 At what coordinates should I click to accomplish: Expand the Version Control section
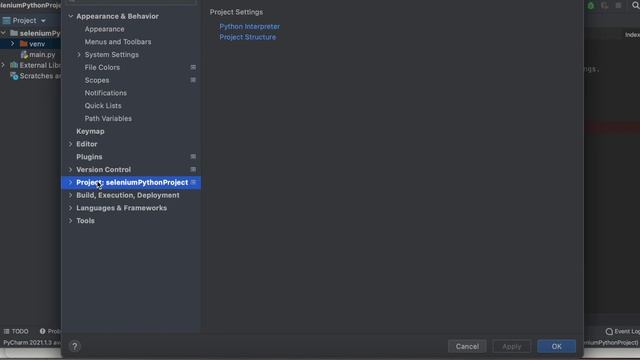point(71,169)
